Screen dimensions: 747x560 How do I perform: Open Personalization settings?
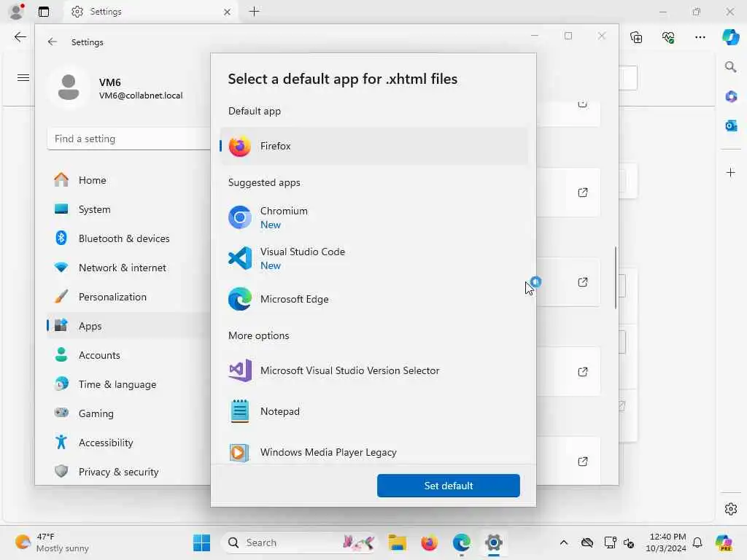pos(128,297)
